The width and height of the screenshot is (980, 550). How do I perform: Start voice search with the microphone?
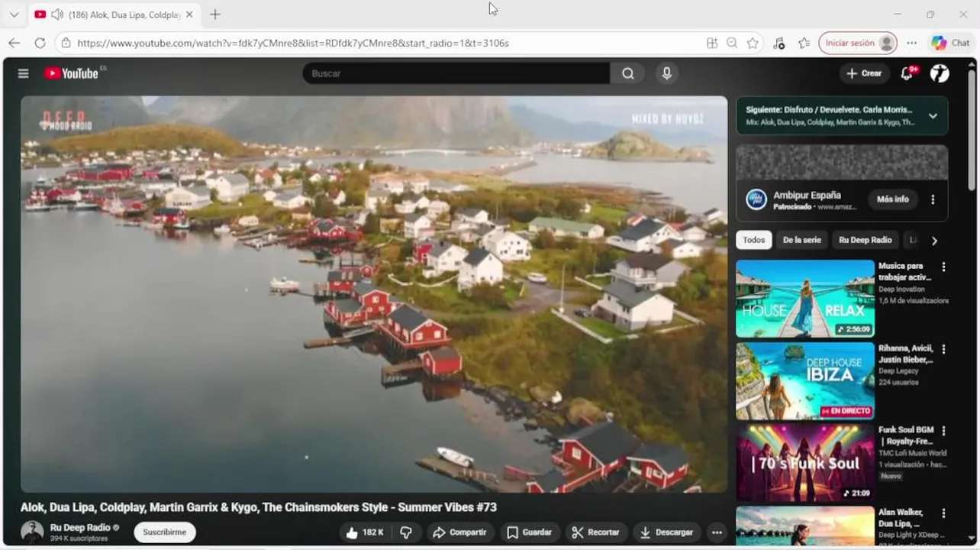666,73
